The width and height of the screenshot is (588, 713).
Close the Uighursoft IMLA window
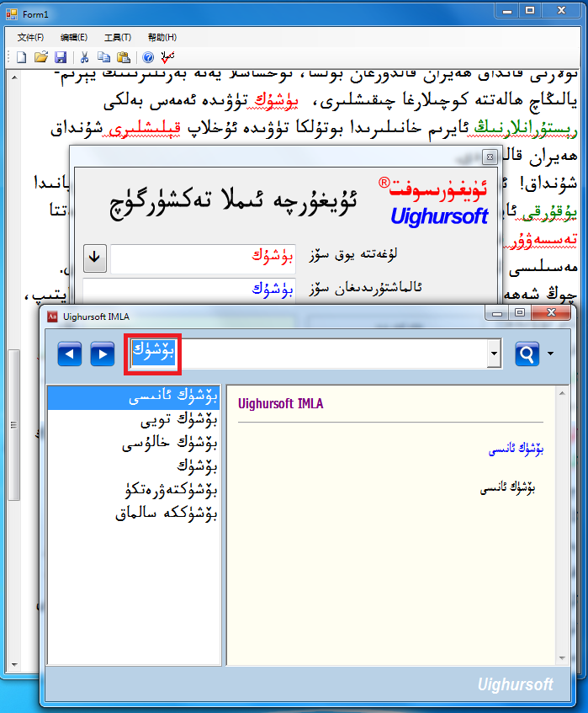pyautogui.click(x=551, y=313)
